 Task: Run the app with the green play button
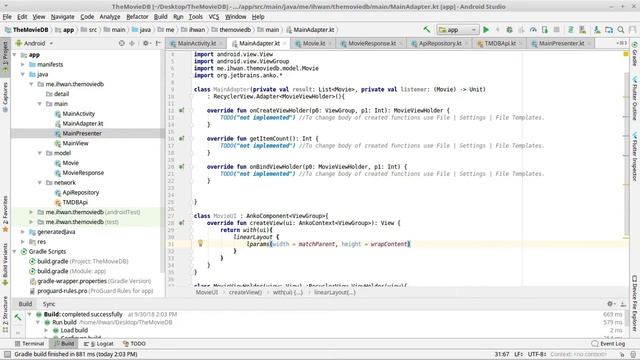[486, 29]
